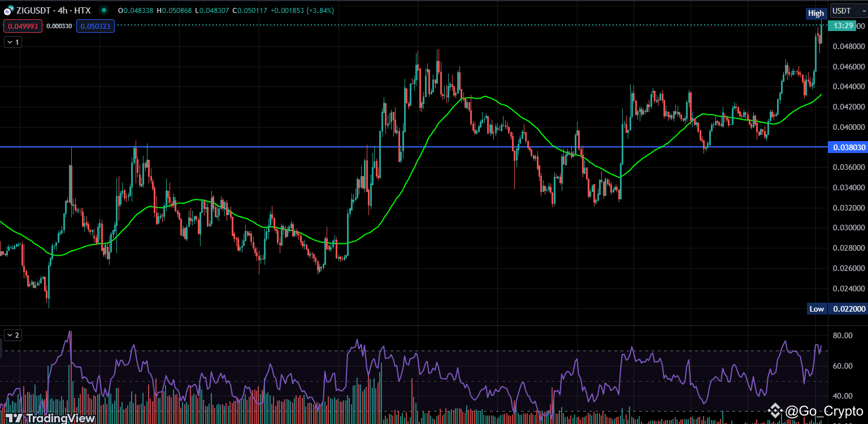Screen dimensions: 868x424
Task: Expand the indicator legend labeled 2
Action: coord(12,335)
